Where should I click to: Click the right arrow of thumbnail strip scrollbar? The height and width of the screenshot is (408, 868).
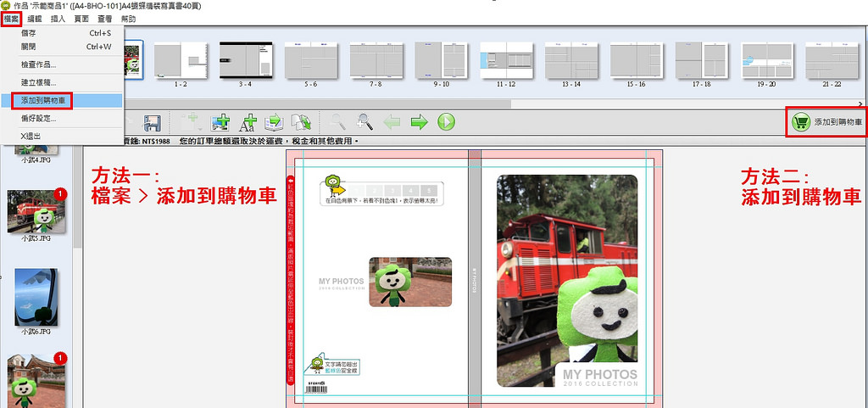click(860, 104)
